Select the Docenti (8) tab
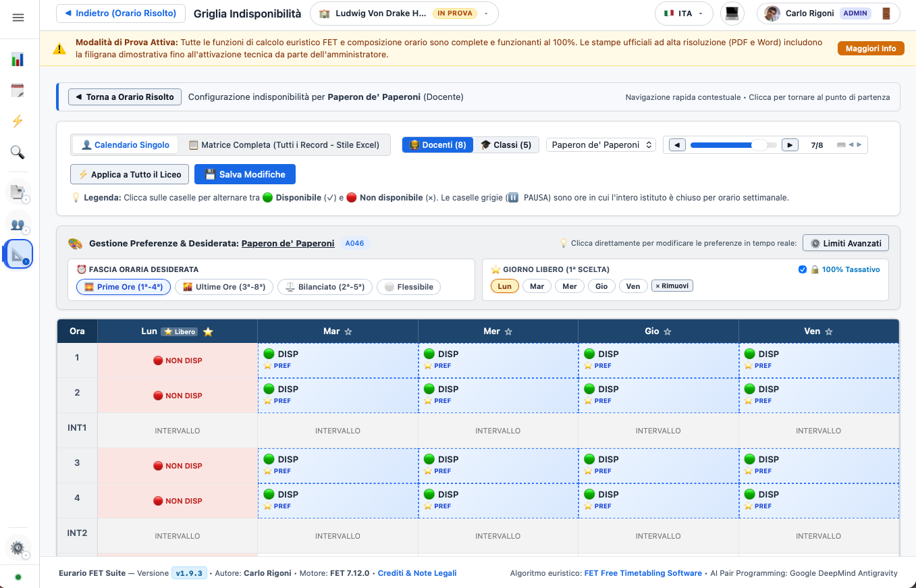Screen dimensions: 916x588 (x=438, y=144)
